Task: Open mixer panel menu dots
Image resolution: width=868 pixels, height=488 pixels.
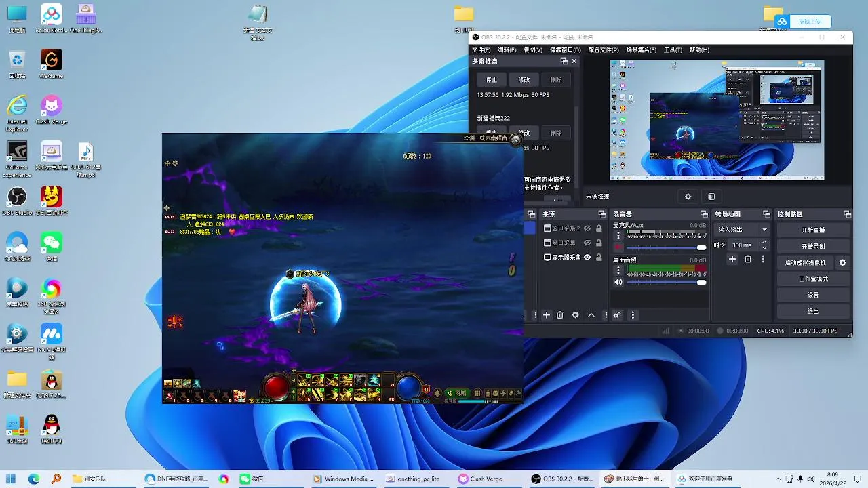Action: click(633, 315)
